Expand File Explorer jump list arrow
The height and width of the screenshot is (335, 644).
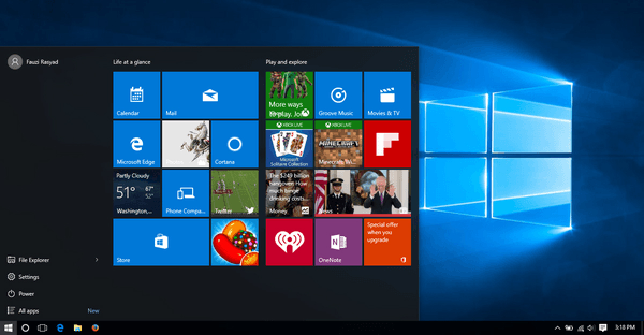pyautogui.click(x=97, y=260)
